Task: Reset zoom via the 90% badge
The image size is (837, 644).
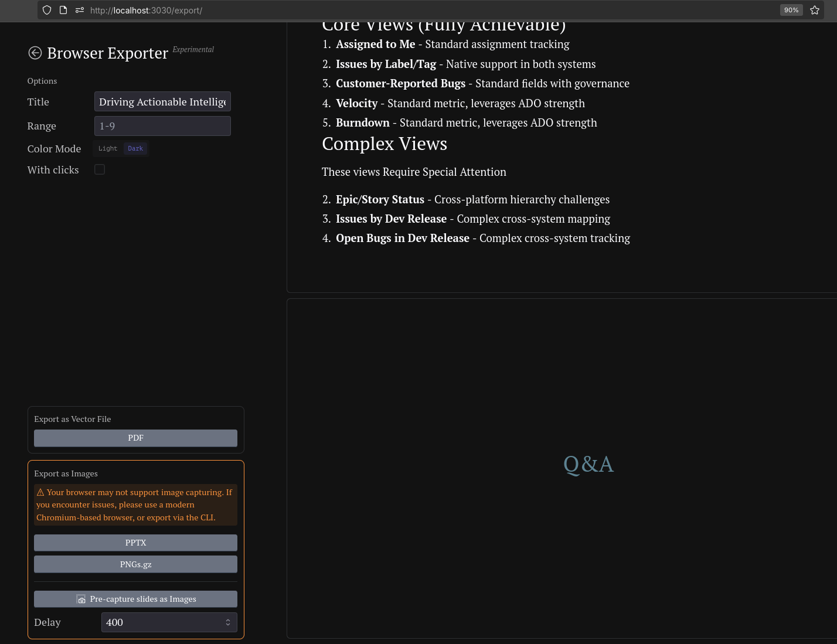Action: click(791, 10)
